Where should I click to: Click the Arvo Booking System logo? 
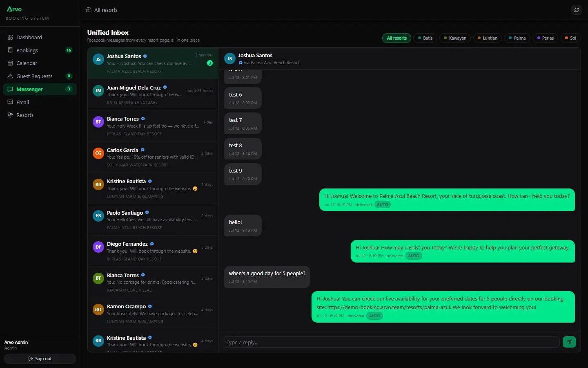(x=27, y=13)
